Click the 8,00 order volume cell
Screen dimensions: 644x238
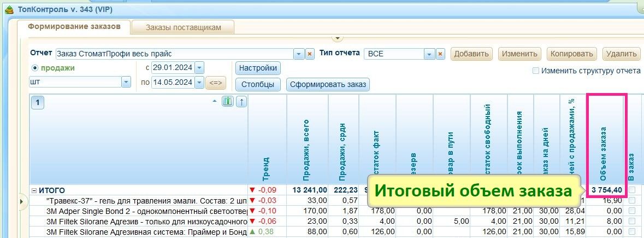tap(605, 221)
